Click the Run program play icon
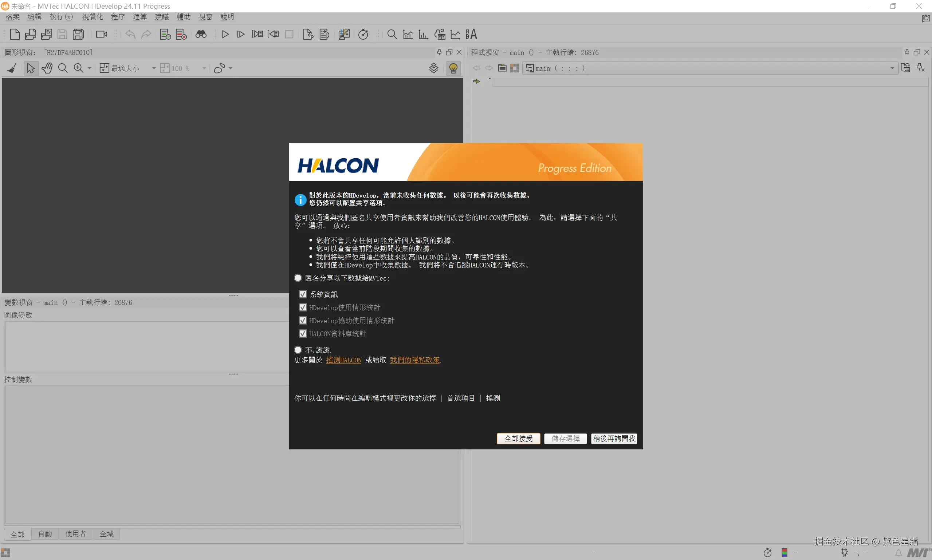The height and width of the screenshot is (560, 932). pos(225,34)
